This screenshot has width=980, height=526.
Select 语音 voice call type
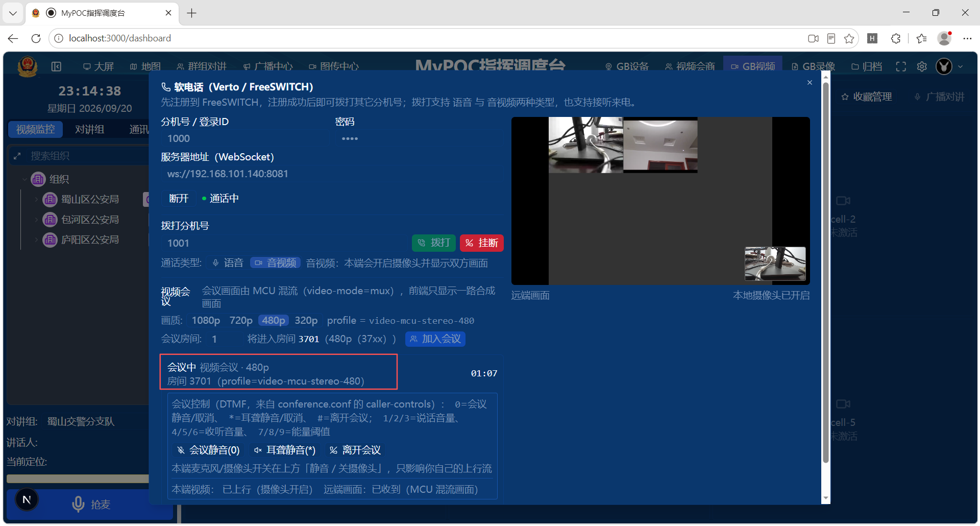click(228, 263)
